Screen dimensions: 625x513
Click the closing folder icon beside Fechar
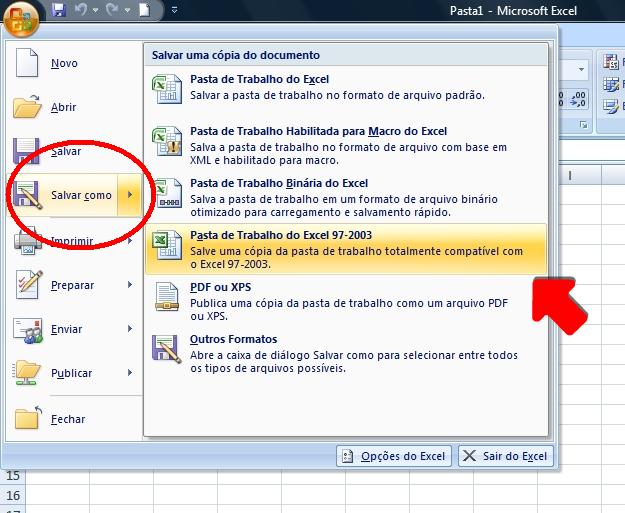(x=28, y=417)
